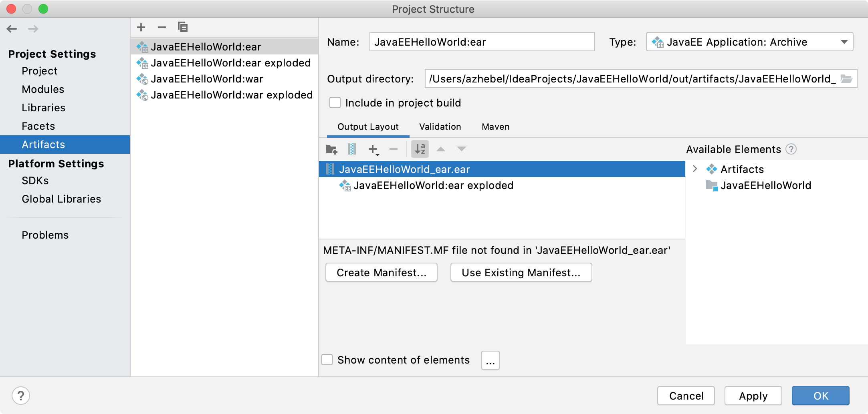Click the add artifact plus icon
Screen dimensions: 868x414
point(141,27)
